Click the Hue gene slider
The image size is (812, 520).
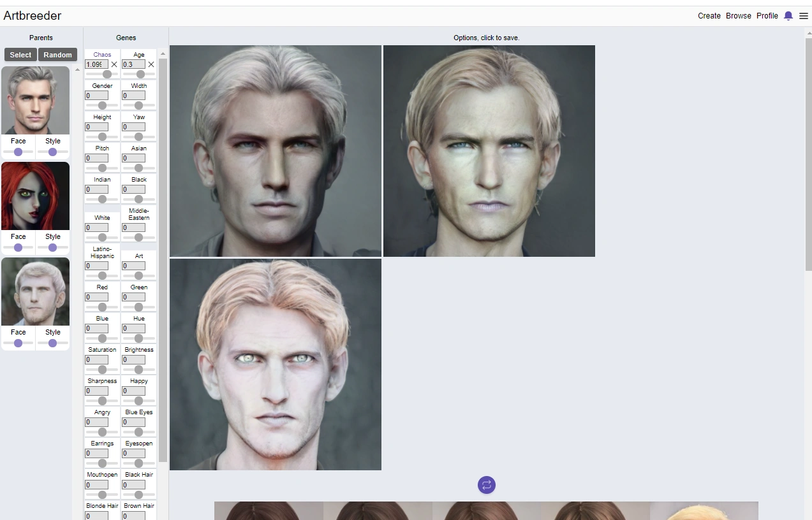[139, 338]
